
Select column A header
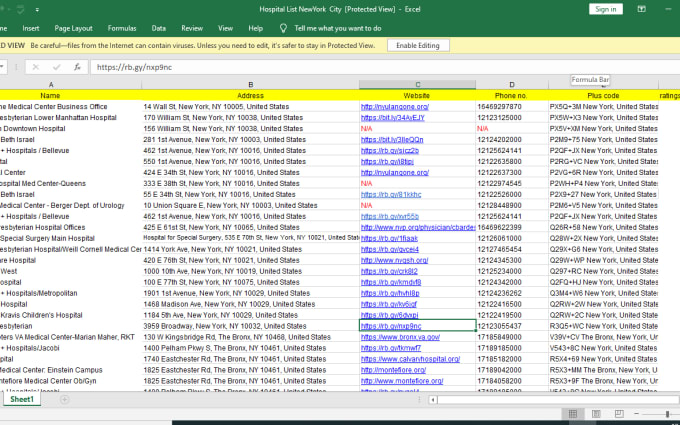[51, 85]
